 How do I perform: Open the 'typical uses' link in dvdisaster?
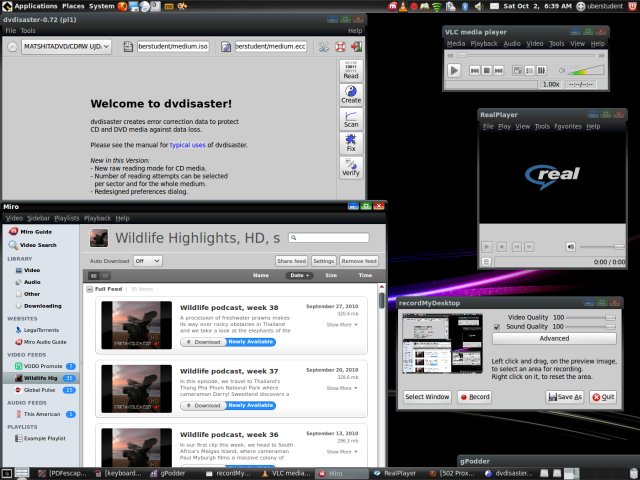click(189, 145)
